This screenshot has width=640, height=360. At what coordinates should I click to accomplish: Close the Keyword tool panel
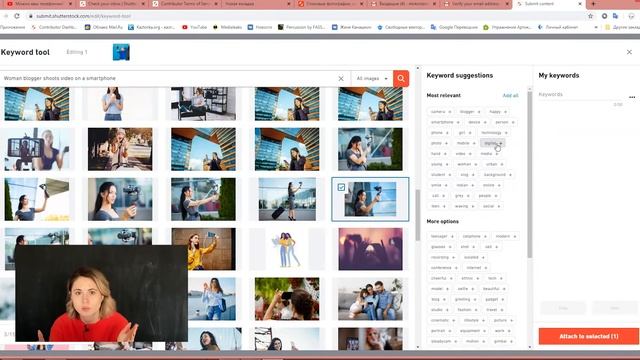[629, 52]
